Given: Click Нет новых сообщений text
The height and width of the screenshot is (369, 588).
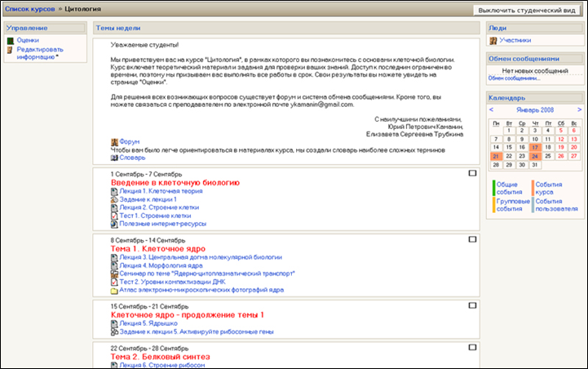Looking at the screenshot, I should pyautogui.click(x=535, y=71).
